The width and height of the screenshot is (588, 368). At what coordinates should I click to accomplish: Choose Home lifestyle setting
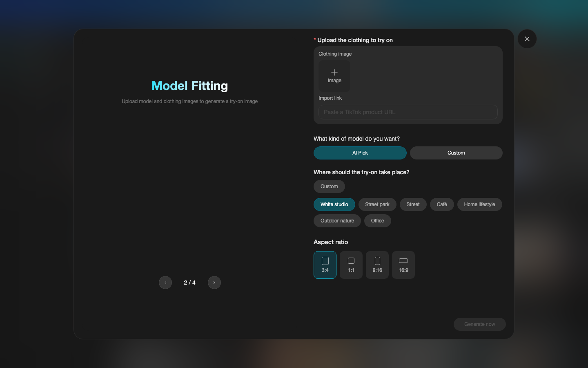click(479, 204)
